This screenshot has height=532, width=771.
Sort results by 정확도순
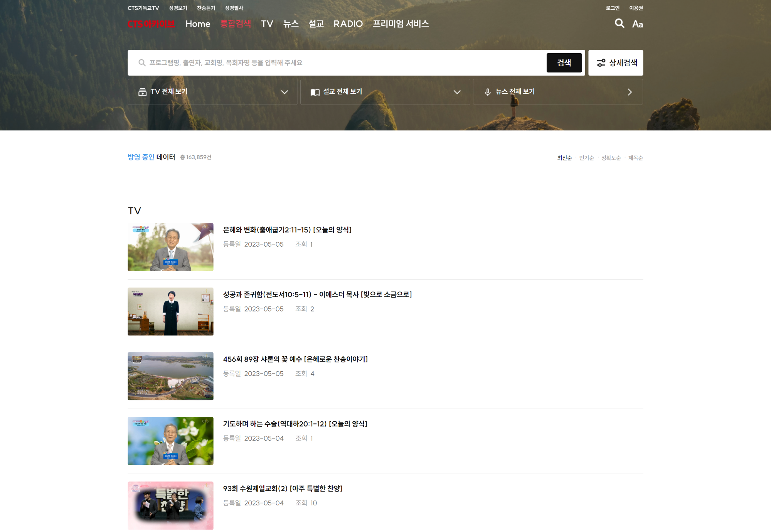611,158
